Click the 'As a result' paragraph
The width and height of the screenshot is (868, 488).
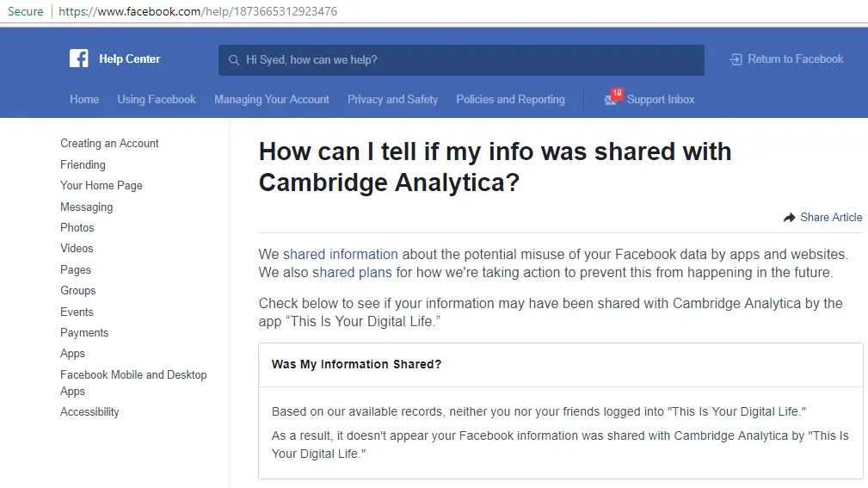(x=560, y=444)
